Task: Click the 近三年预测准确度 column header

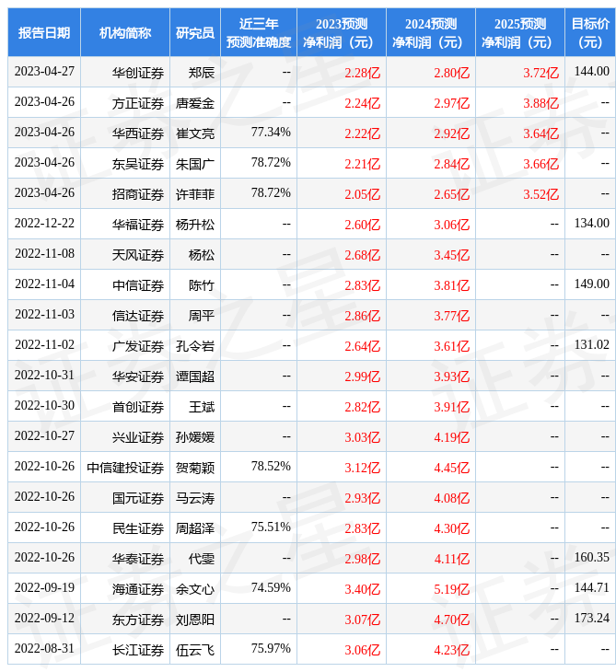Action: point(259,32)
